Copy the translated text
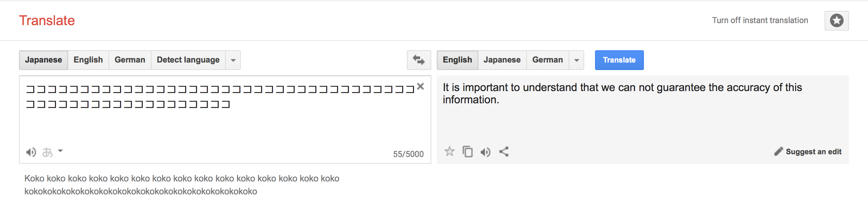 (468, 152)
